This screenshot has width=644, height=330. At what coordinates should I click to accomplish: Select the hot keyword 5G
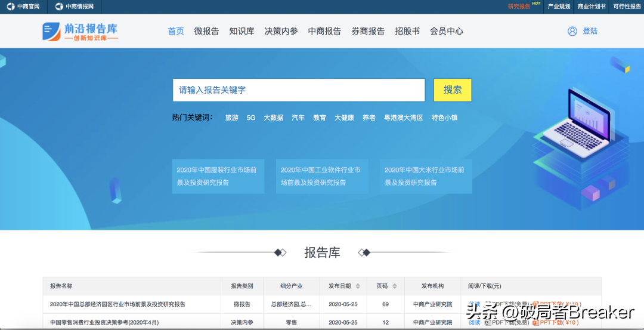(x=251, y=118)
